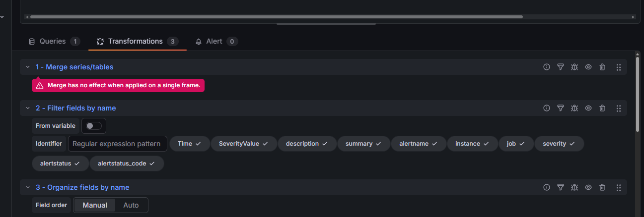
Task: Click info icon on Organize fields row
Action: coord(547,187)
